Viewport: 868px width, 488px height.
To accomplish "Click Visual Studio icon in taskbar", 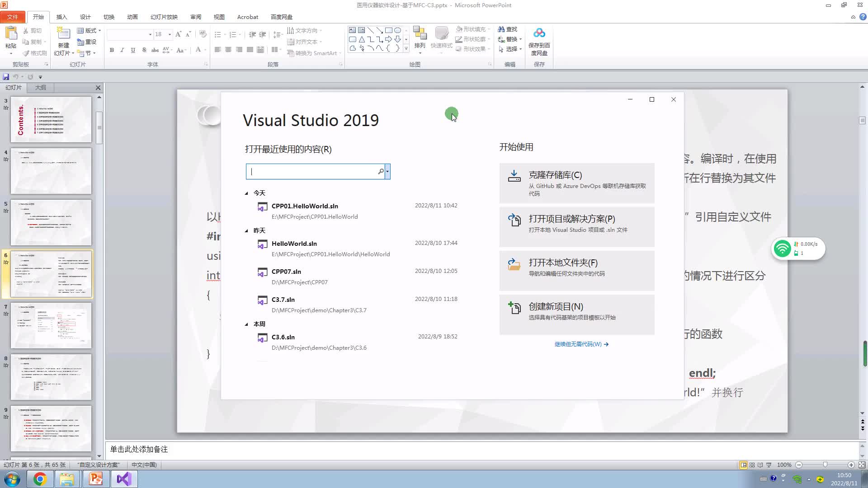I will (124, 479).
